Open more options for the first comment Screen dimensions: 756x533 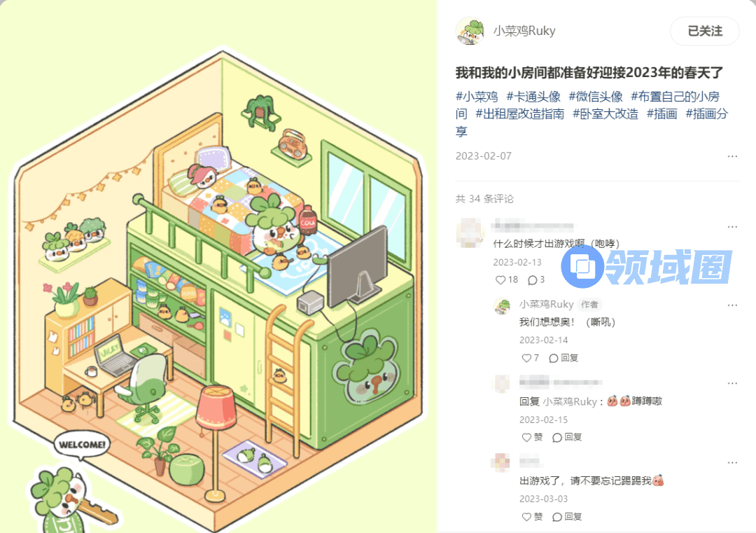coord(732,227)
